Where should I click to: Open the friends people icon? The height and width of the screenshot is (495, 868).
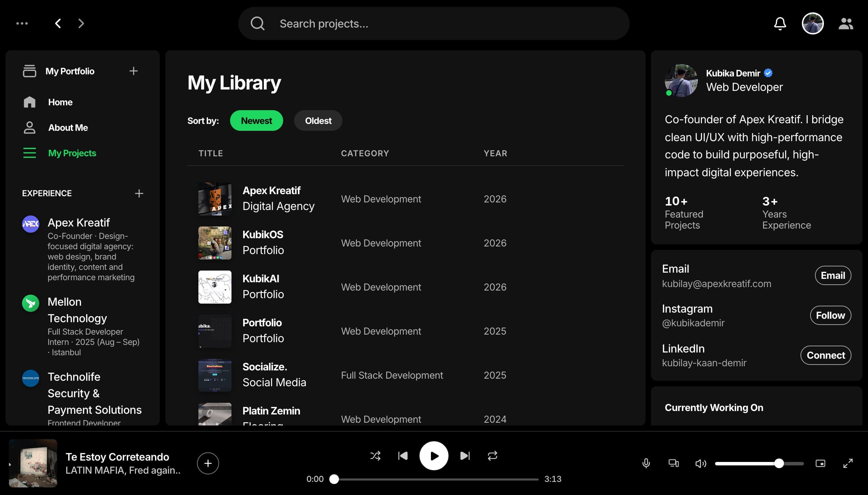pos(846,23)
